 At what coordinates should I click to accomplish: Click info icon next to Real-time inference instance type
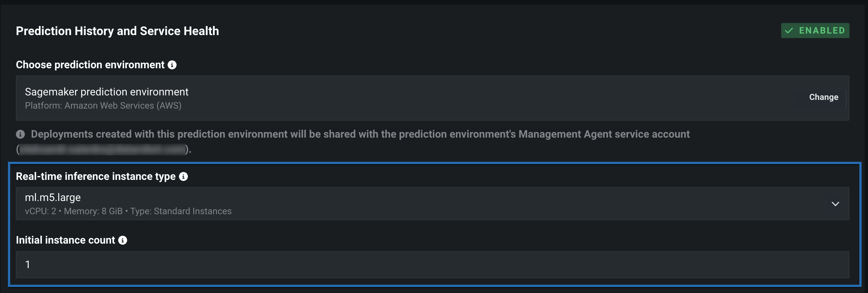(183, 176)
